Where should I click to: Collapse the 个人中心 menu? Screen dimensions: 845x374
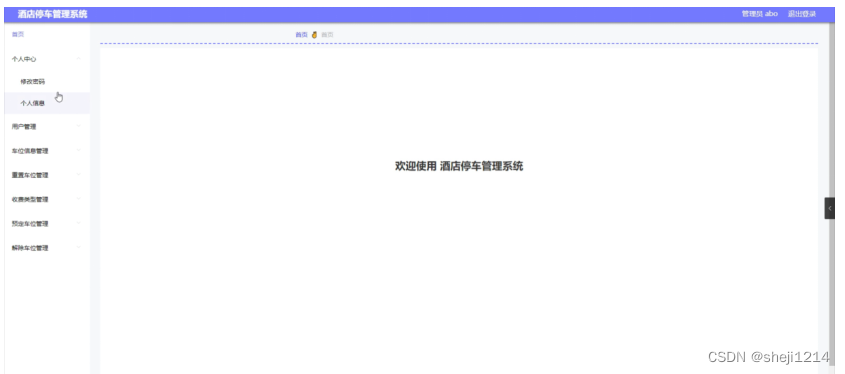pyautogui.click(x=47, y=59)
